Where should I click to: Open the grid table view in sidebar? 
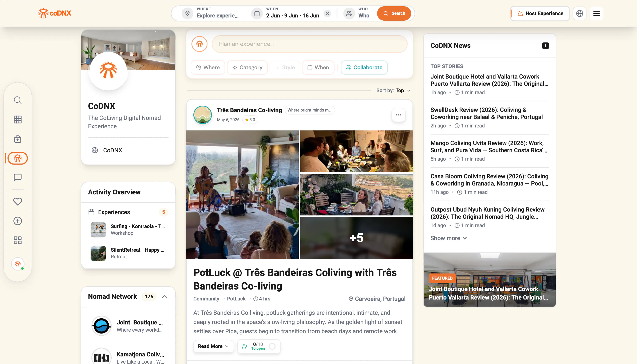(x=17, y=120)
